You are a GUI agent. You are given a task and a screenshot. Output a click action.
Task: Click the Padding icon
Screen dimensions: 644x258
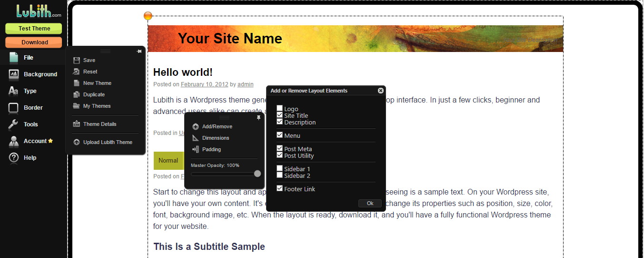tap(195, 149)
